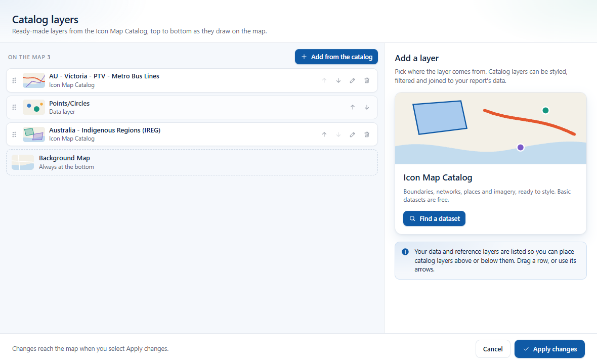
Task: Click the Indigenous Regions layer thumbnail
Action: tap(34, 134)
